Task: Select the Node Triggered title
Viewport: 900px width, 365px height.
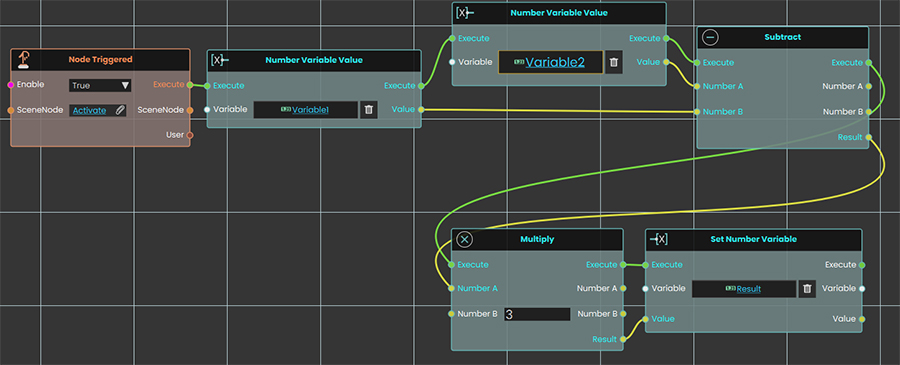Action: pos(100,59)
